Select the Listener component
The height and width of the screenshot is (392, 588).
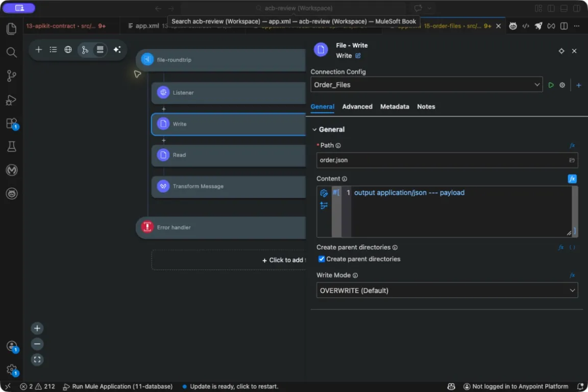[229, 93]
